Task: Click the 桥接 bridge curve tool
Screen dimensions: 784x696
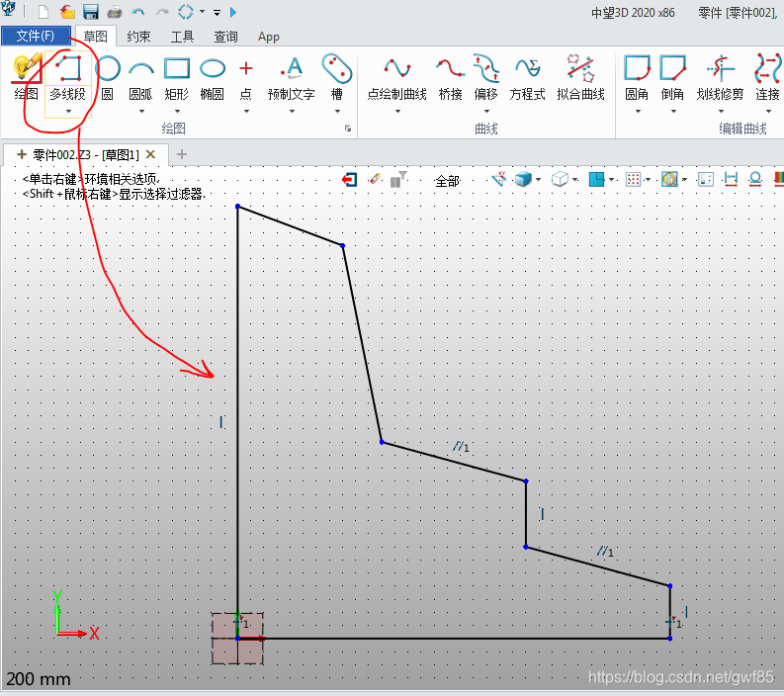Action: (x=450, y=77)
